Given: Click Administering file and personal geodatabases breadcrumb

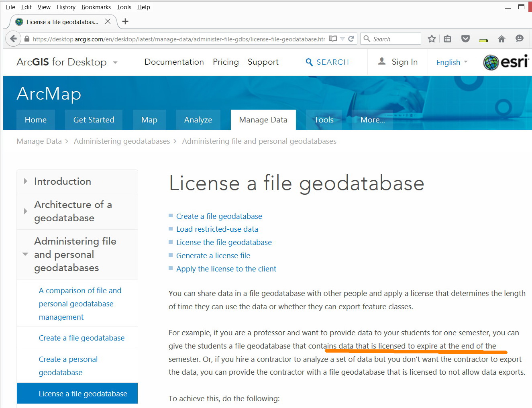Looking at the screenshot, I should (259, 141).
